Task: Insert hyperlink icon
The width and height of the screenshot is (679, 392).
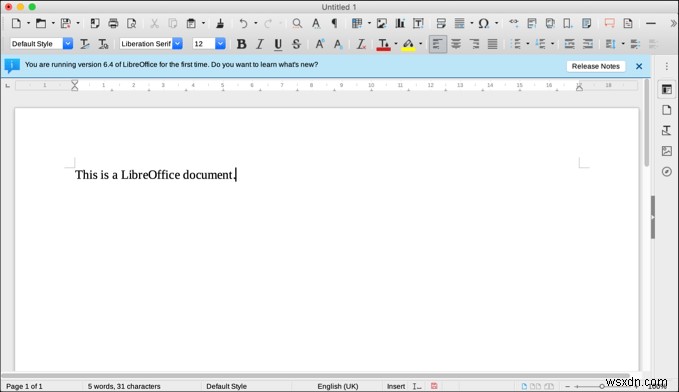Action: (514, 22)
